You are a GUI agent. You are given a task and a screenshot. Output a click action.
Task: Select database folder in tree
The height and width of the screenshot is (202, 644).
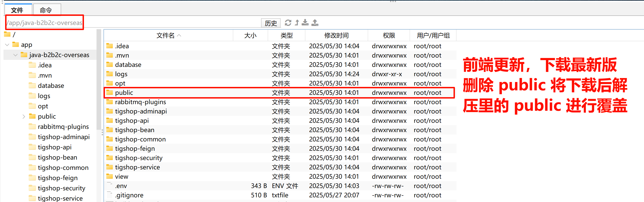[x=47, y=86]
